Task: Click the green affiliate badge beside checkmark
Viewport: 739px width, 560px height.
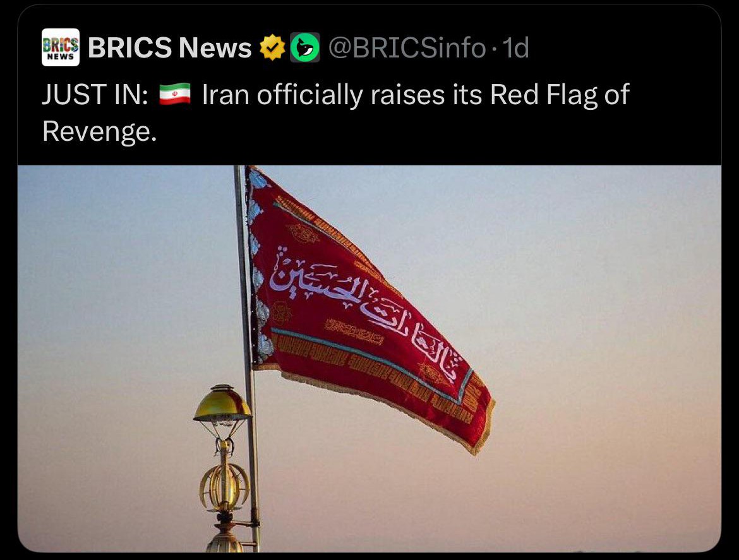Action: point(305,47)
